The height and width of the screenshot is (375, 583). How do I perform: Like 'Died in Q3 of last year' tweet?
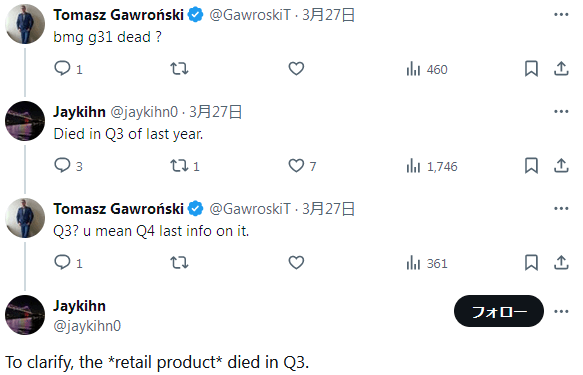296,165
